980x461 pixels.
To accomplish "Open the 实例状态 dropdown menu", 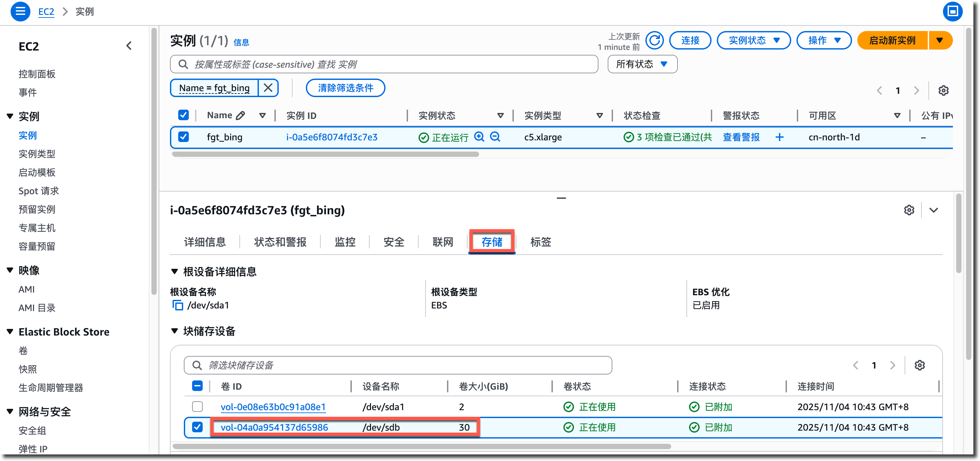I will click(753, 40).
